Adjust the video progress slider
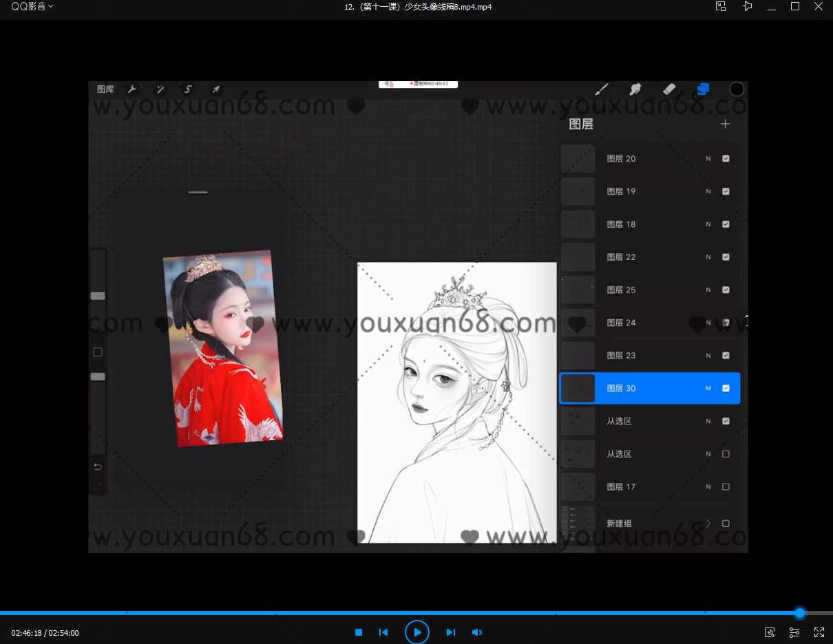Image resolution: width=833 pixels, height=644 pixels. click(x=799, y=612)
